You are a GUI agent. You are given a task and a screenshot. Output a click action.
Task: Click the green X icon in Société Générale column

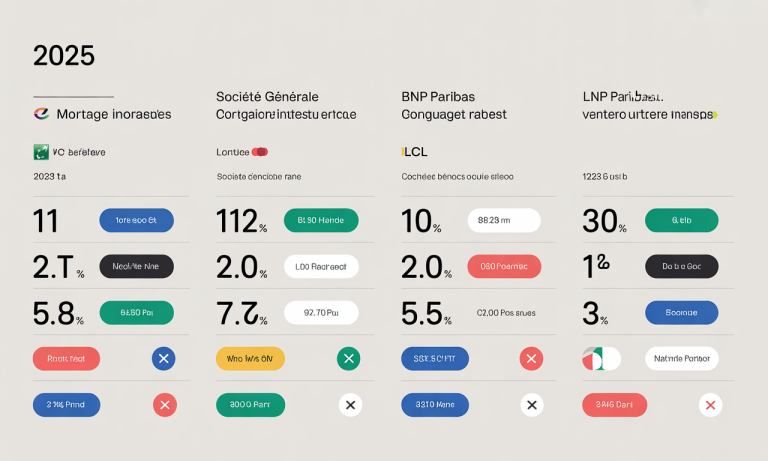point(348,358)
